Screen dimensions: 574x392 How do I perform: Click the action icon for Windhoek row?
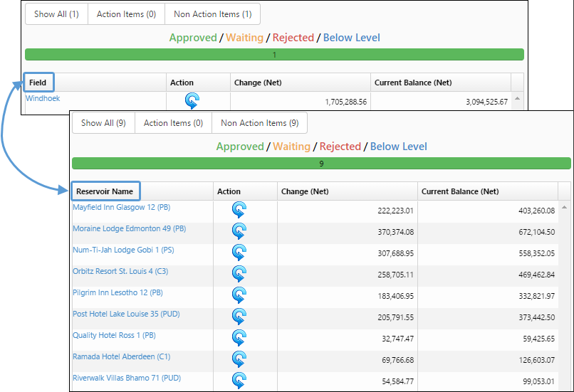pyautogui.click(x=192, y=100)
